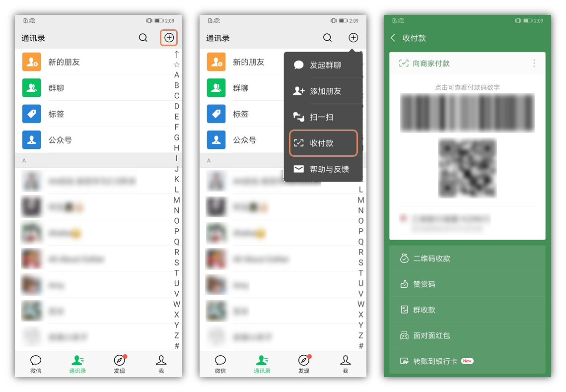Open 群聊 in the middle phone
The image size is (566, 392).
[241, 88]
